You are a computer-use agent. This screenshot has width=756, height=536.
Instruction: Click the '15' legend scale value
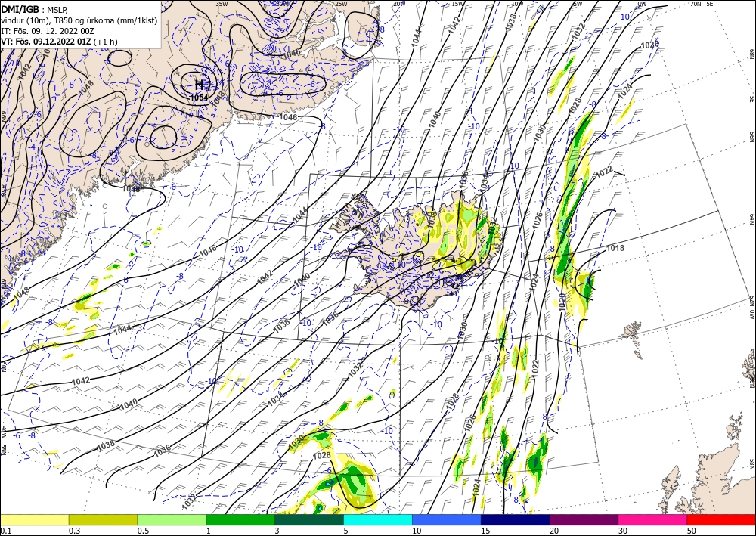pos(485,531)
